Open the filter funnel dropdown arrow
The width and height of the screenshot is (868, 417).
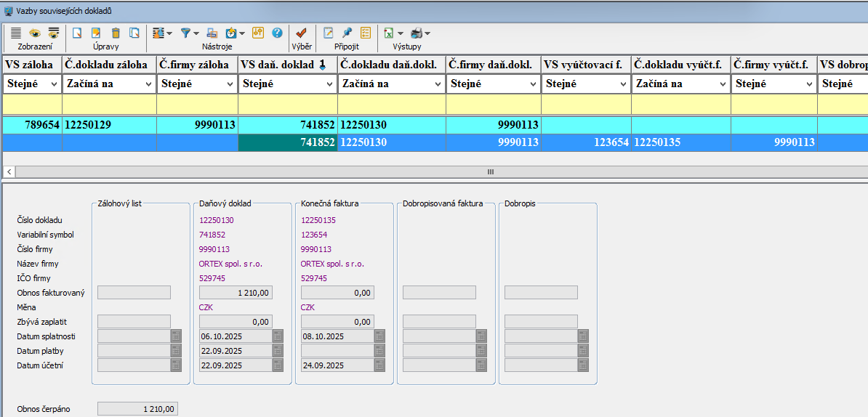tap(196, 33)
